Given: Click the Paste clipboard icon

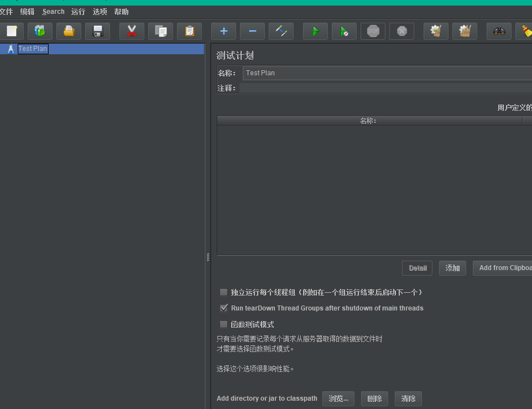Looking at the screenshot, I should click(189, 31).
